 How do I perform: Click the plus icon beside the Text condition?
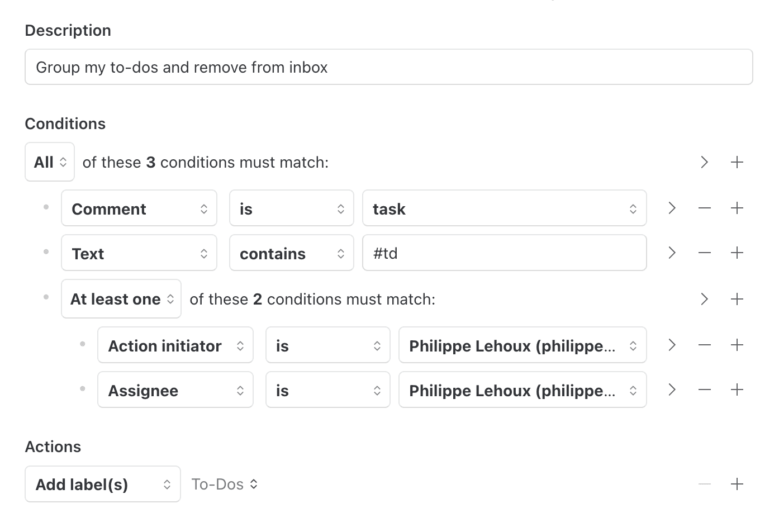(x=737, y=253)
